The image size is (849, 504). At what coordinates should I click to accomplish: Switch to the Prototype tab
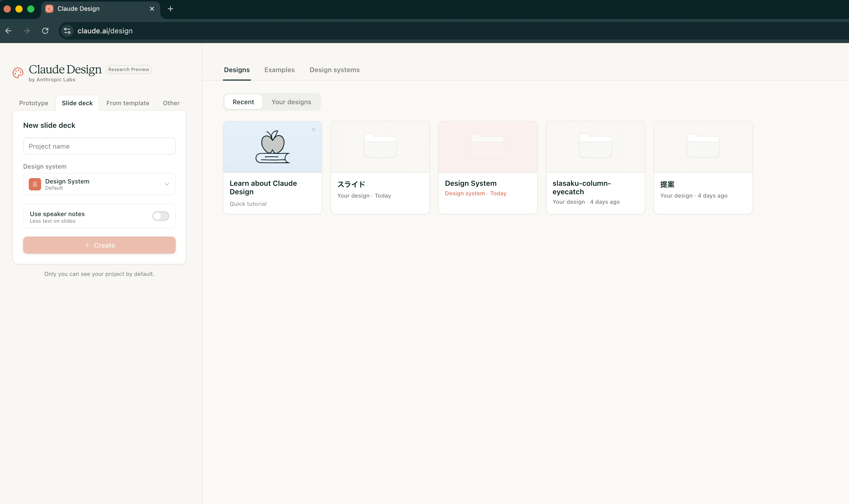point(34,103)
